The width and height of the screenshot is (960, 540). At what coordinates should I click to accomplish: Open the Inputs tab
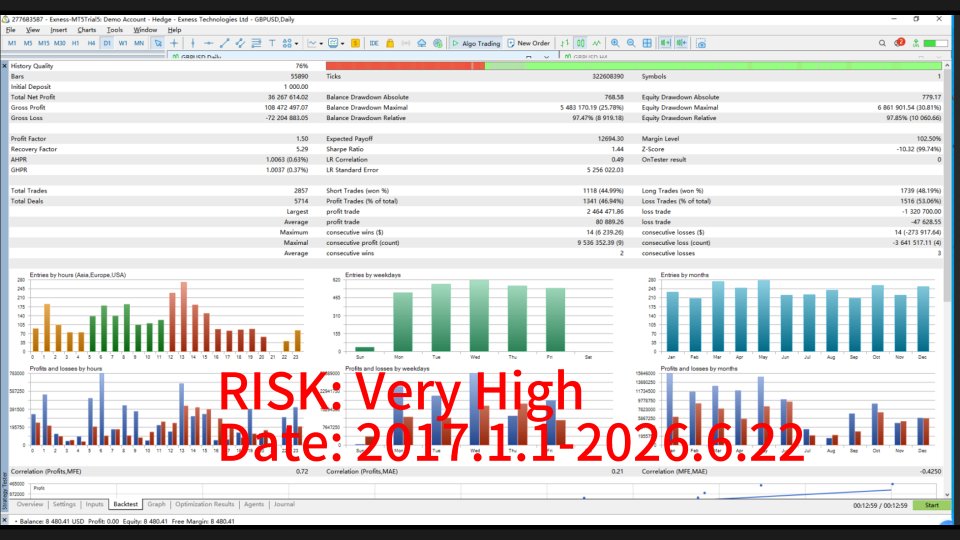(x=94, y=504)
